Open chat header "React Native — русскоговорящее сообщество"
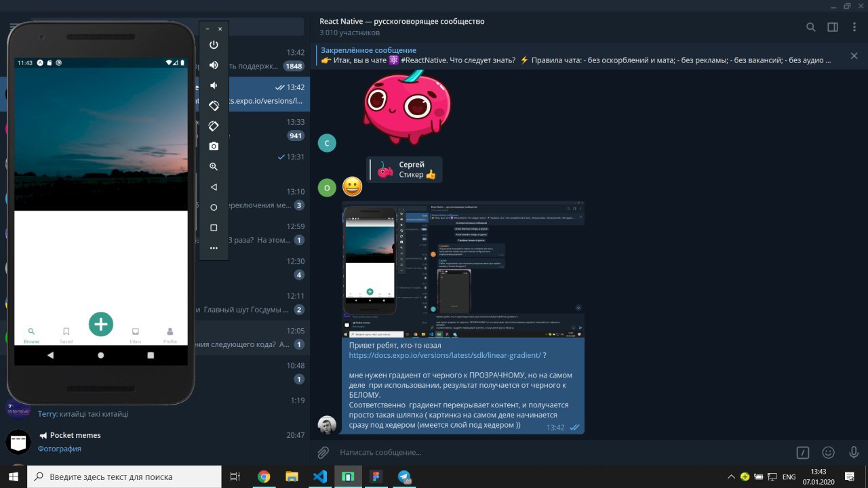This screenshot has width=868, height=488. (x=402, y=21)
